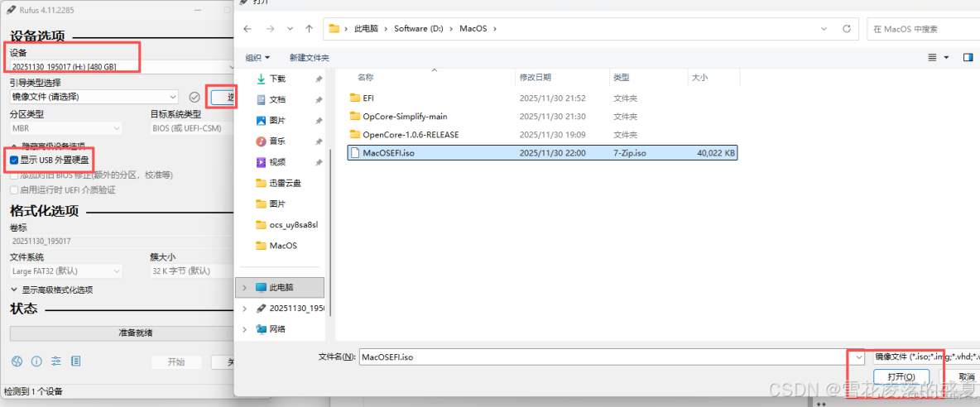Image resolution: width=980 pixels, height=407 pixels.
Task: Toggle the preview pane icon
Action: coord(968,57)
